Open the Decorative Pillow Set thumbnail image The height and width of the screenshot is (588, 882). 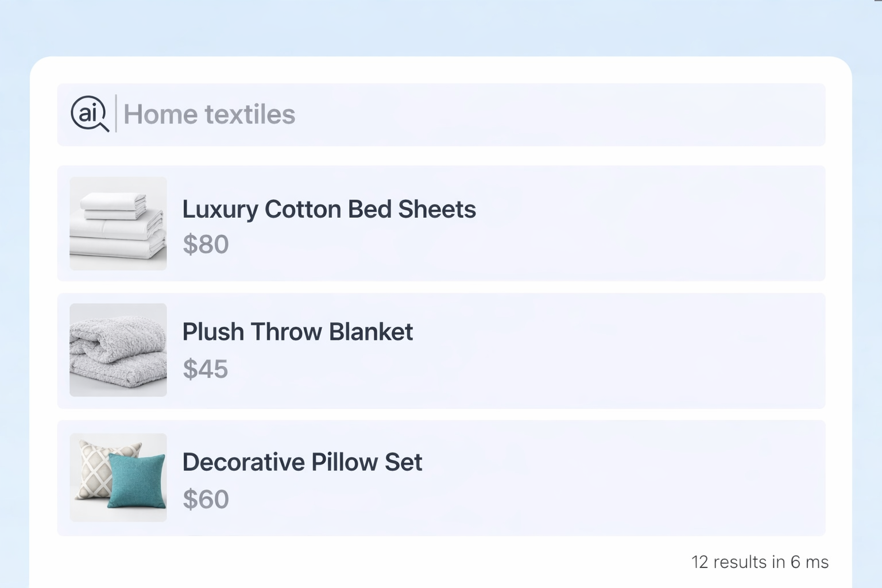point(118,477)
